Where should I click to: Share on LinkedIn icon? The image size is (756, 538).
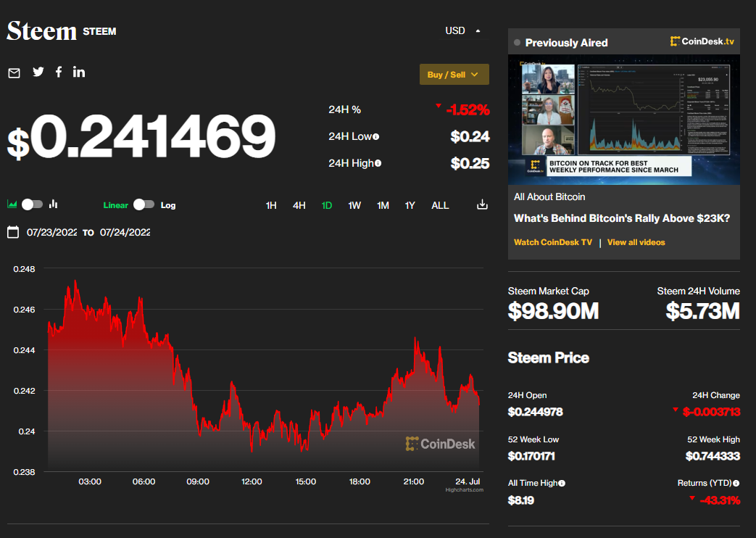pyautogui.click(x=79, y=72)
